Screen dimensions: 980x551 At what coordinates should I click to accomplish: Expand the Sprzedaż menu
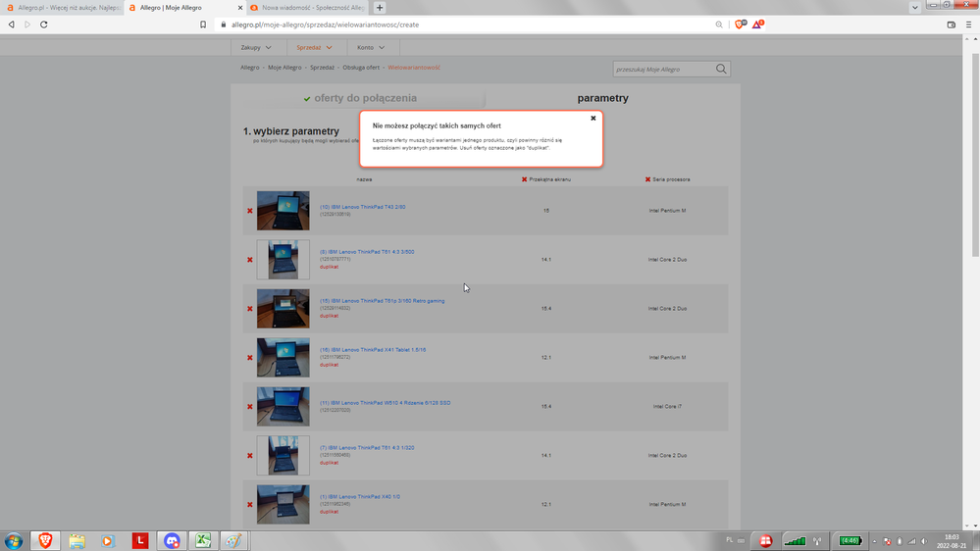(x=314, y=47)
